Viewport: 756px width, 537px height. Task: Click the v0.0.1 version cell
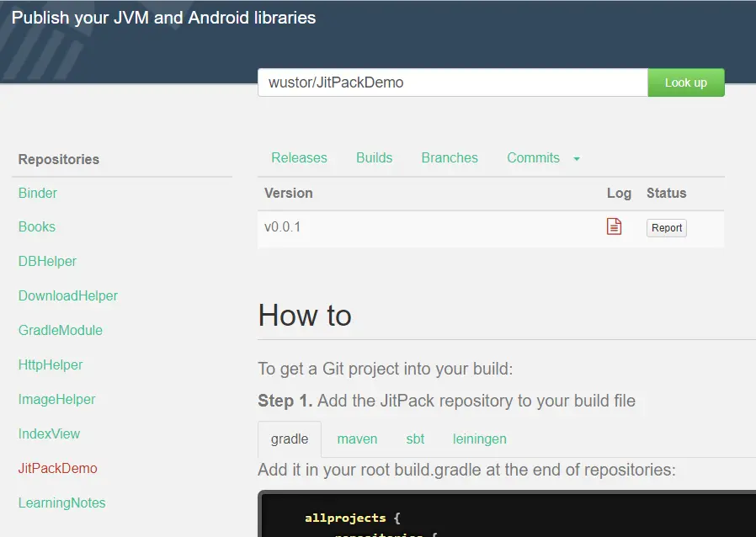click(x=282, y=227)
